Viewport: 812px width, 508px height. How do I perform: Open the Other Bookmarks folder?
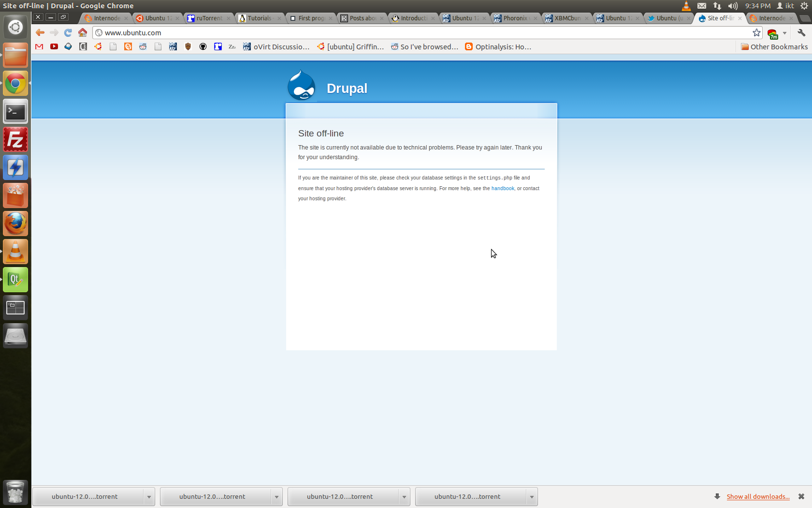[774, 47]
